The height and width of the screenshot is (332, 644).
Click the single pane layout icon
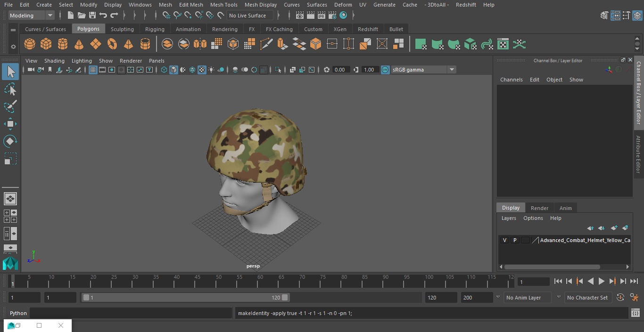tap(10, 199)
